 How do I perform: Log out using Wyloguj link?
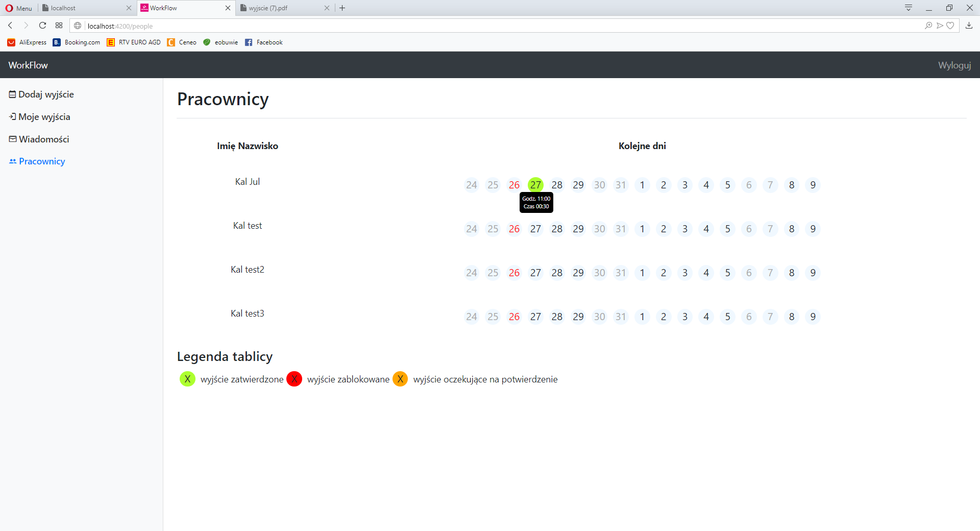pos(954,65)
